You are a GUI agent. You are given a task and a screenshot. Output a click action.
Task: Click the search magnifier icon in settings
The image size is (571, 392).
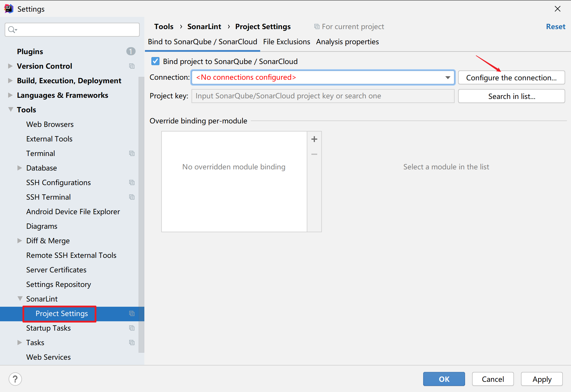click(12, 30)
